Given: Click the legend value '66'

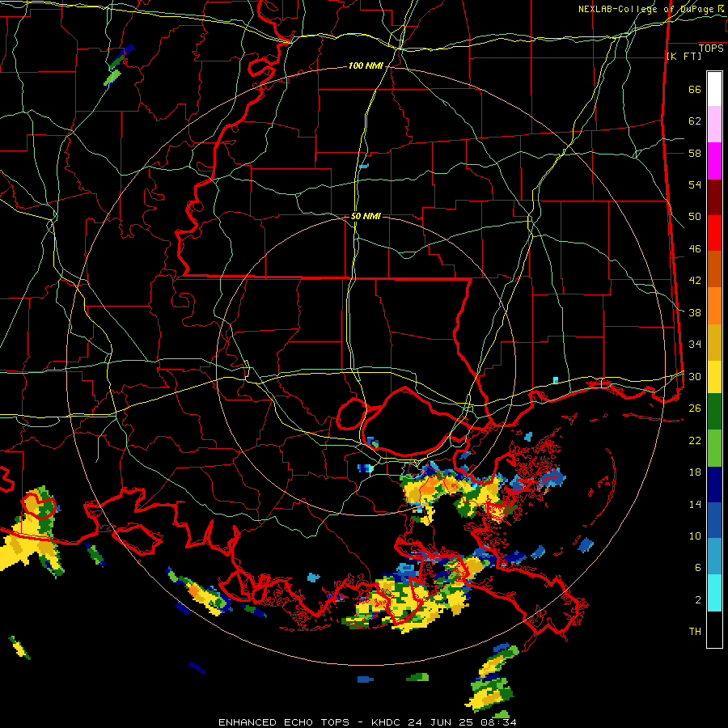Looking at the screenshot, I should click(695, 90).
